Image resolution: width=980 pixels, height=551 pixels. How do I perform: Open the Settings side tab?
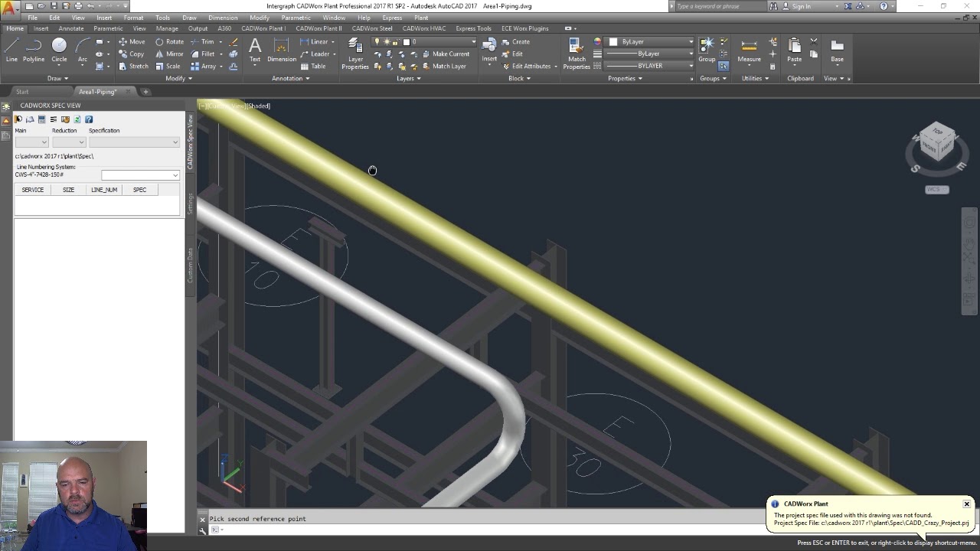tap(191, 204)
